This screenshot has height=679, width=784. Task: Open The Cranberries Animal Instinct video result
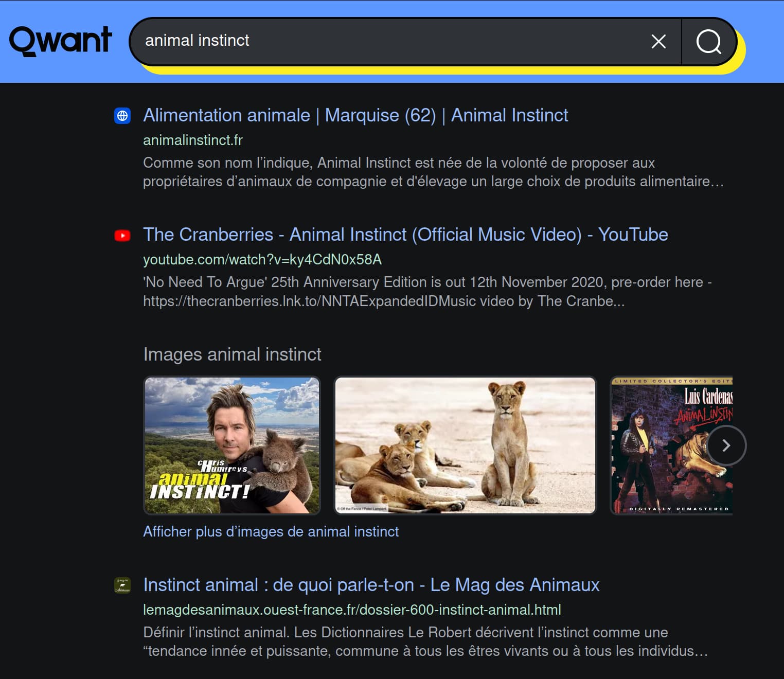point(405,235)
